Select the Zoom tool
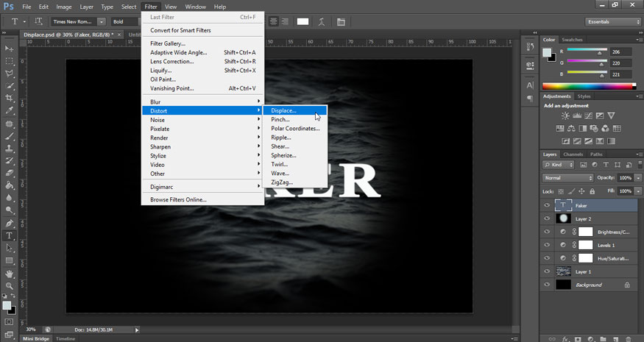 click(x=9, y=286)
